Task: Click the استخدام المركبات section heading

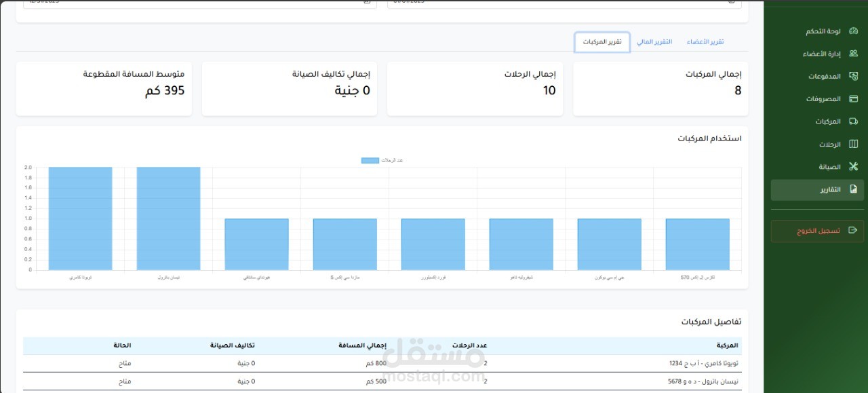Action: [x=709, y=138]
